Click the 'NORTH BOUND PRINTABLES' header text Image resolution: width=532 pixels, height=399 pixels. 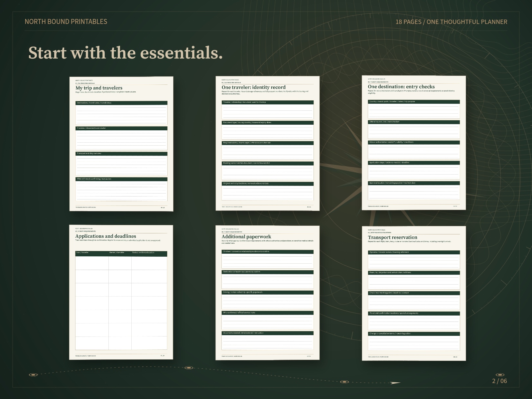tap(66, 22)
